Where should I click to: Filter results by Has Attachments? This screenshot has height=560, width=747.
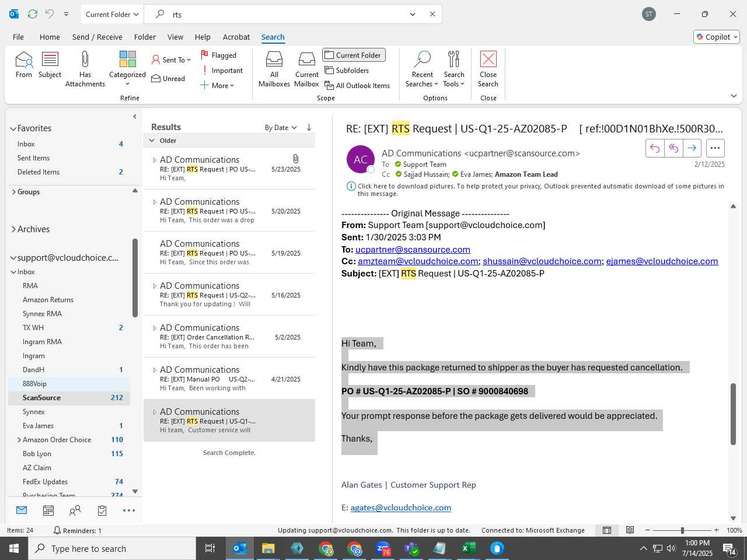point(85,69)
